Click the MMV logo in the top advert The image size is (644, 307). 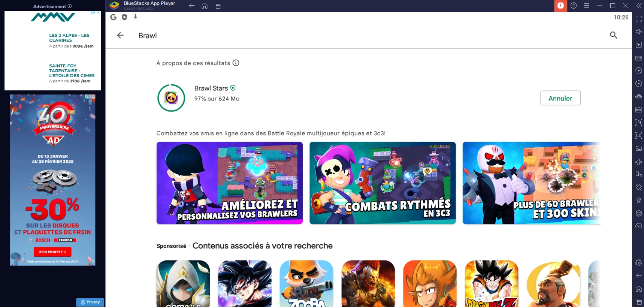[x=53, y=17]
